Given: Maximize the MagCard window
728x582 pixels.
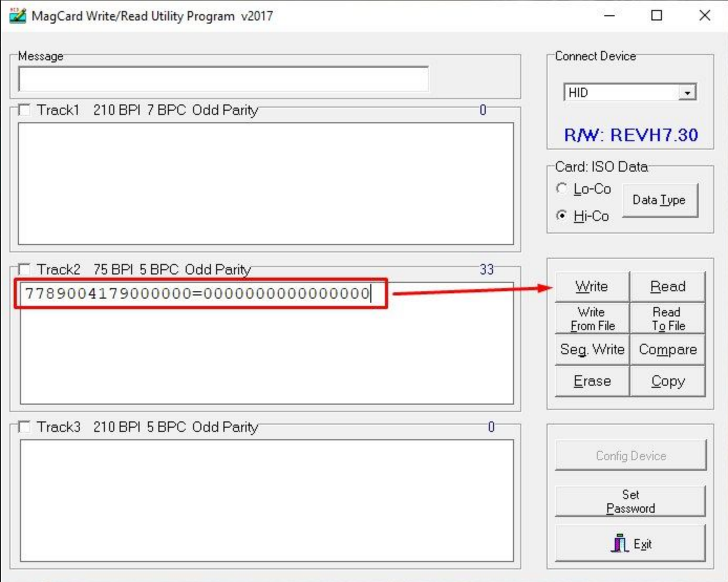Looking at the screenshot, I should (x=657, y=16).
